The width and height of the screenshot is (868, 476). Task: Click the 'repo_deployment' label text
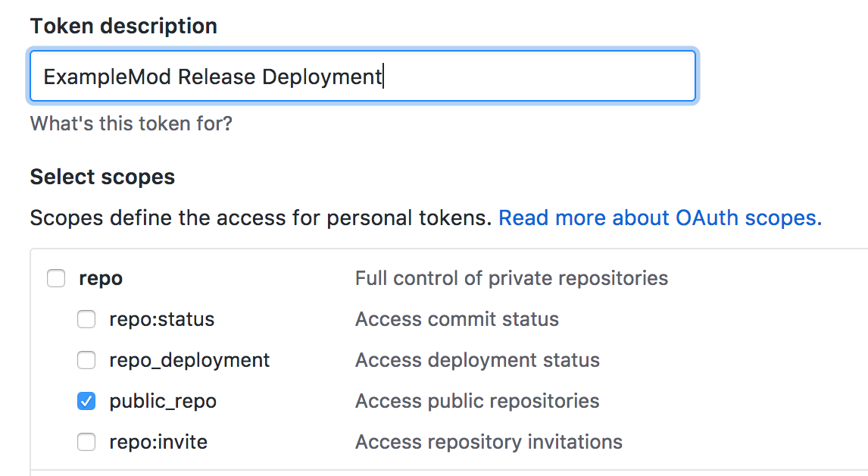click(189, 360)
